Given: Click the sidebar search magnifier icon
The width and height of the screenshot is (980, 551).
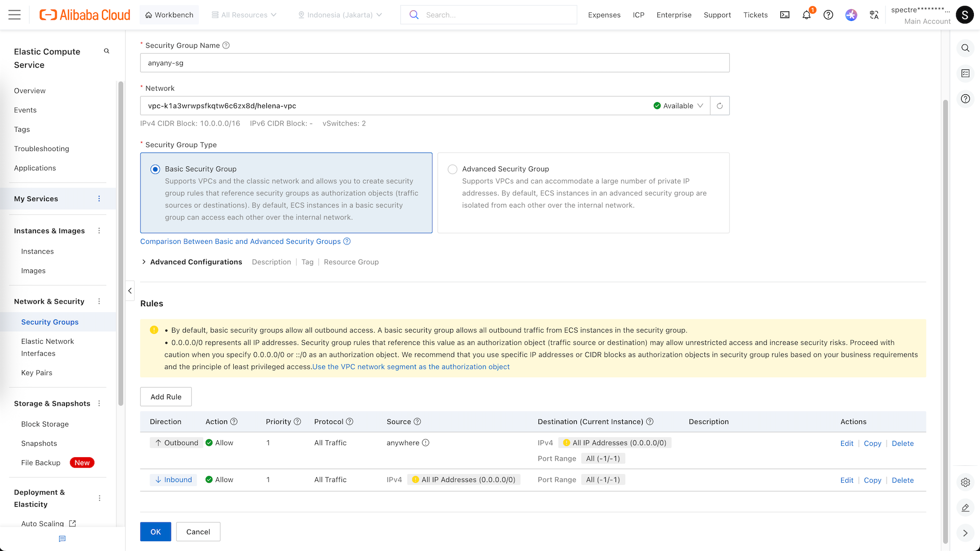Looking at the screenshot, I should click(107, 51).
